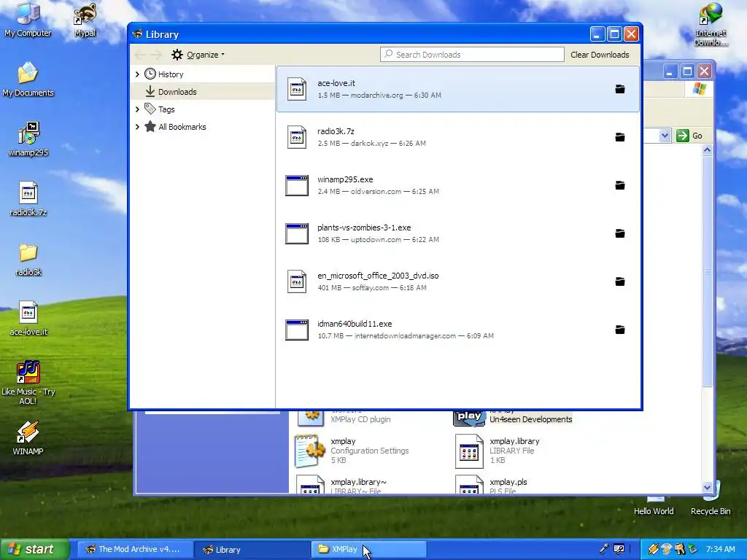This screenshot has height=560, width=747.
Task: Expand the History tree node
Action: tap(137, 74)
